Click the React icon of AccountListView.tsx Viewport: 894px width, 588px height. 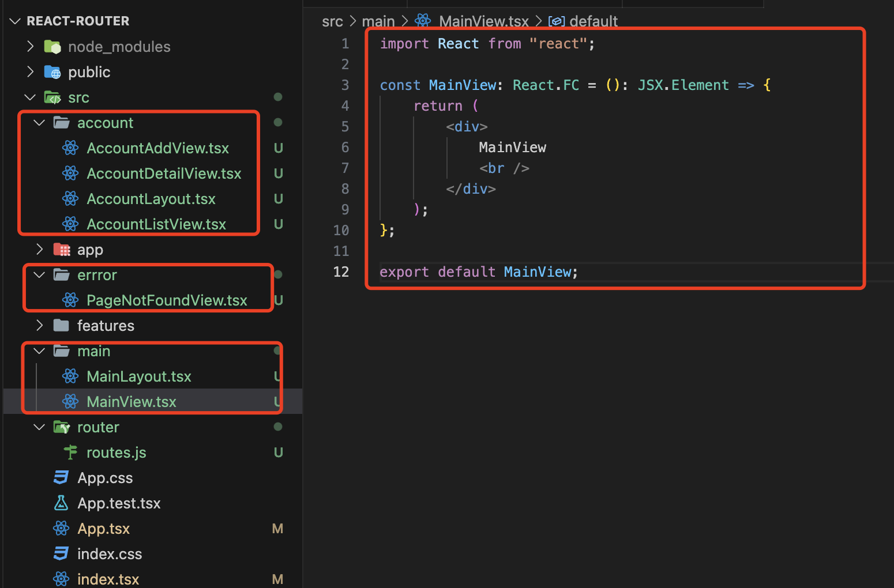tap(70, 224)
